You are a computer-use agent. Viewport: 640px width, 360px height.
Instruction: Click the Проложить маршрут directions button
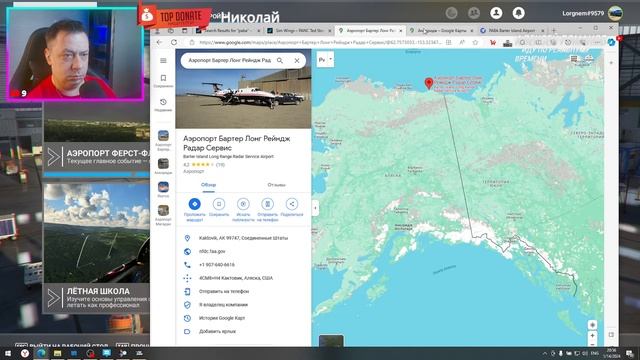click(x=195, y=210)
